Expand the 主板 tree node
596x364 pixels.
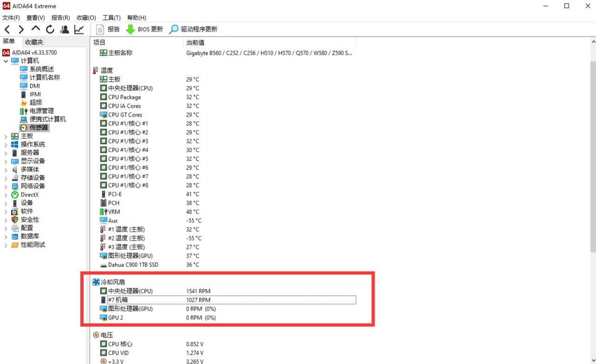pos(6,136)
